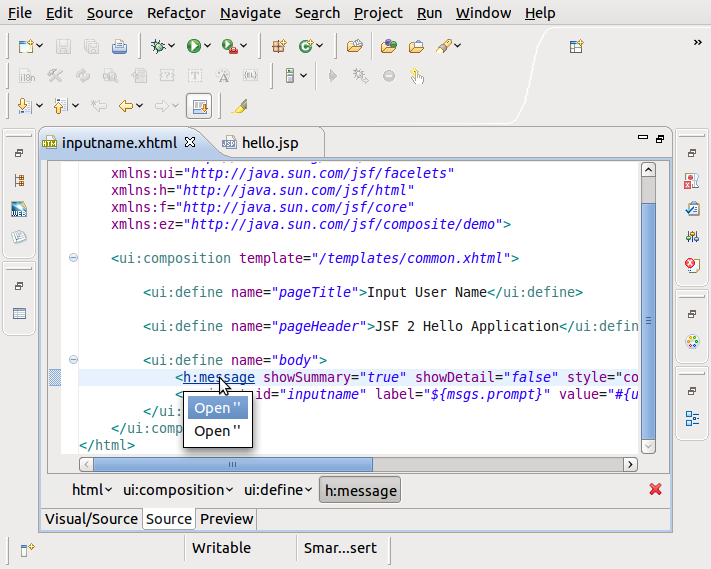Collapse the ui:composition code fold marker

(73, 258)
